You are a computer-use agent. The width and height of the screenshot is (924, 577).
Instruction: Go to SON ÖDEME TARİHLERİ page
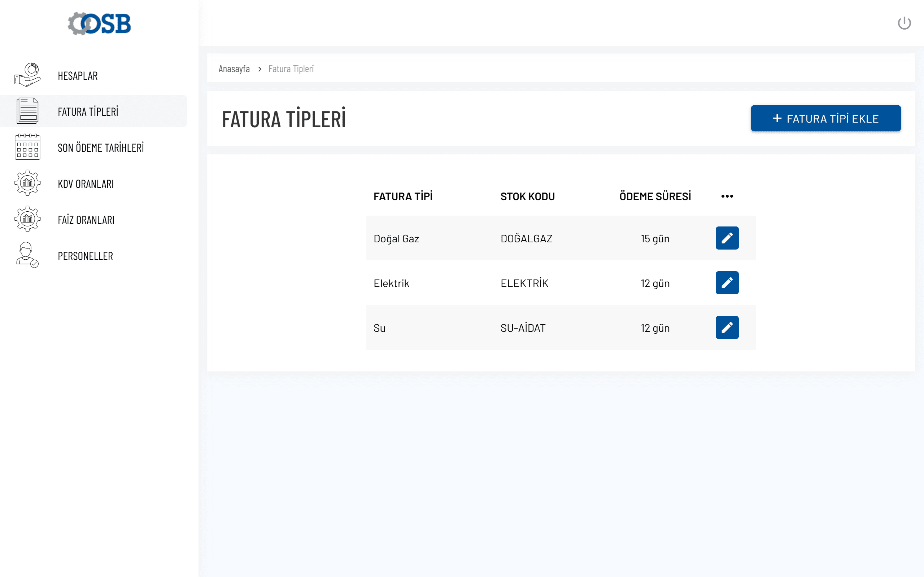pyautogui.click(x=101, y=148)
